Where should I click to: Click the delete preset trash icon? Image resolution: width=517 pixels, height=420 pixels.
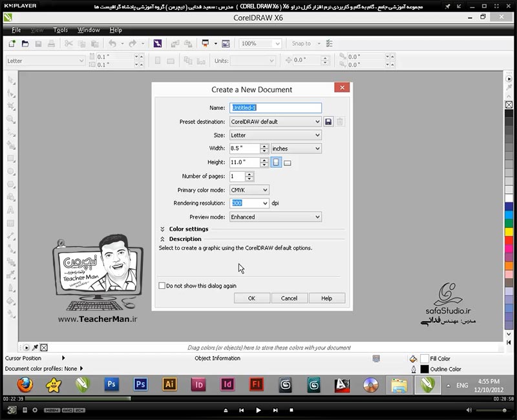coord(340,121)
